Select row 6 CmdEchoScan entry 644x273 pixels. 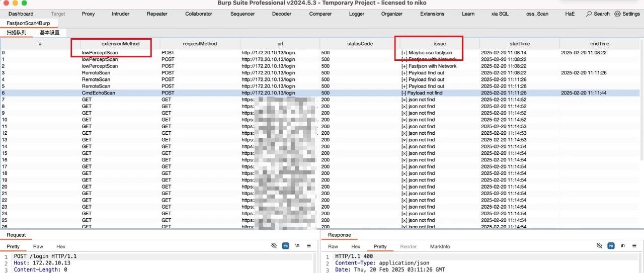click(x=319, y=93)
